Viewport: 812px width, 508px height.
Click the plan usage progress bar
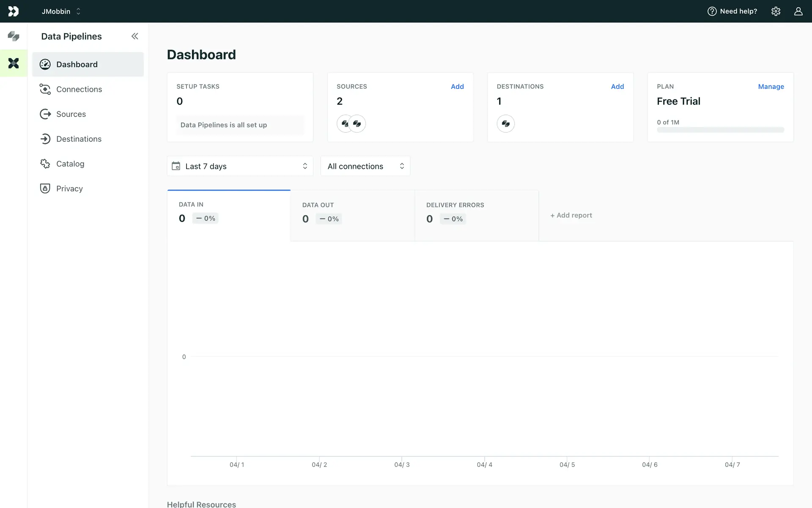click(x=720, y=130)
